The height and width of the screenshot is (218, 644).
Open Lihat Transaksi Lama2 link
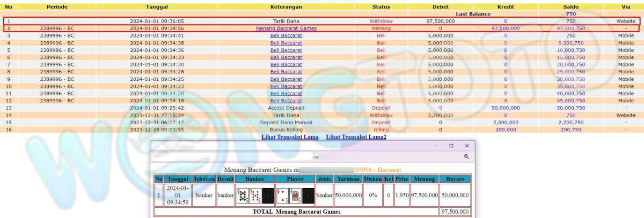(356, 137)
